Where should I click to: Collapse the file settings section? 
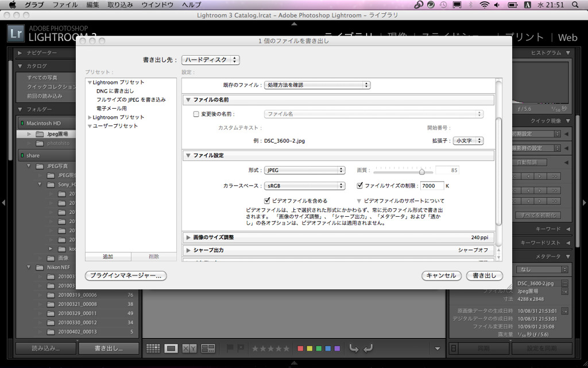tap(188, 155)
